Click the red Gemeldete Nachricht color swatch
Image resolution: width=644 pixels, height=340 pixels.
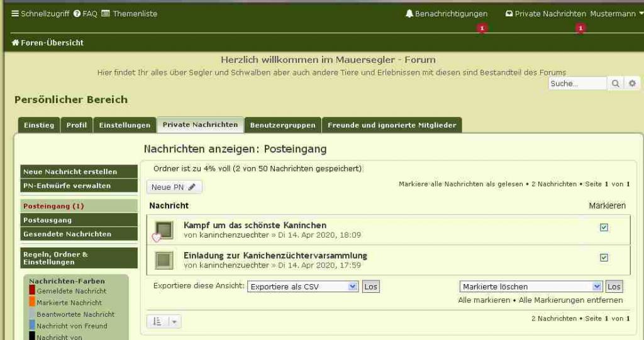click(32, 290)
